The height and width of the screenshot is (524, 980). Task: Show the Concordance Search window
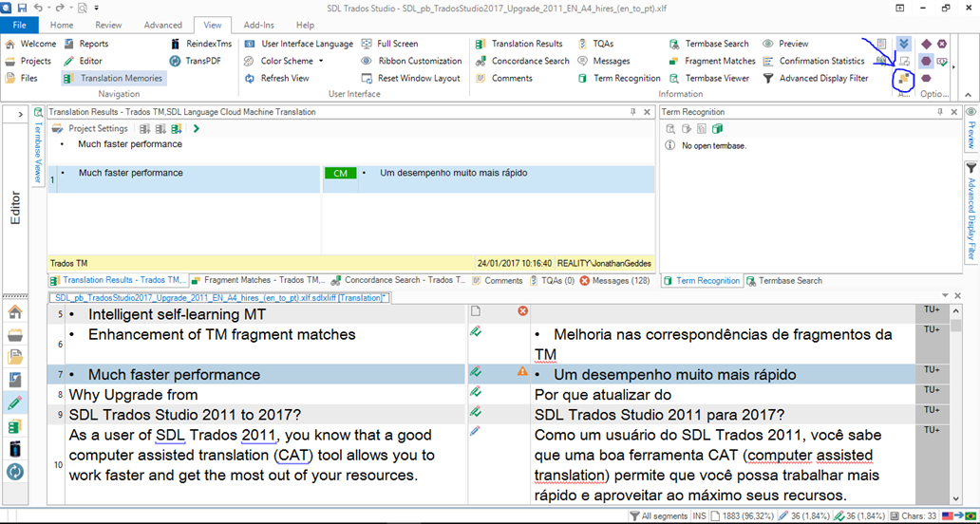click(522, 61)
